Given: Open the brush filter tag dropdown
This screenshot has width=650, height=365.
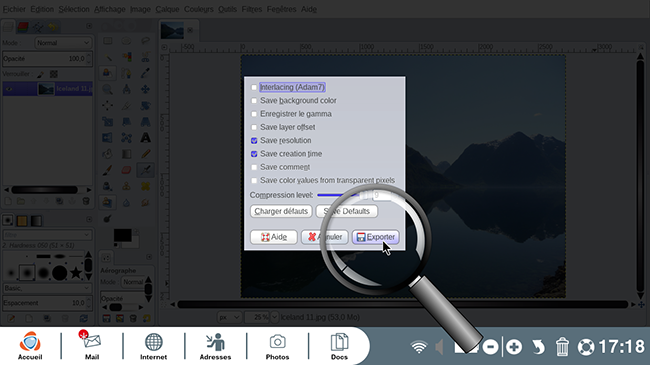Looking at the screenshot, I should point(47,235).
